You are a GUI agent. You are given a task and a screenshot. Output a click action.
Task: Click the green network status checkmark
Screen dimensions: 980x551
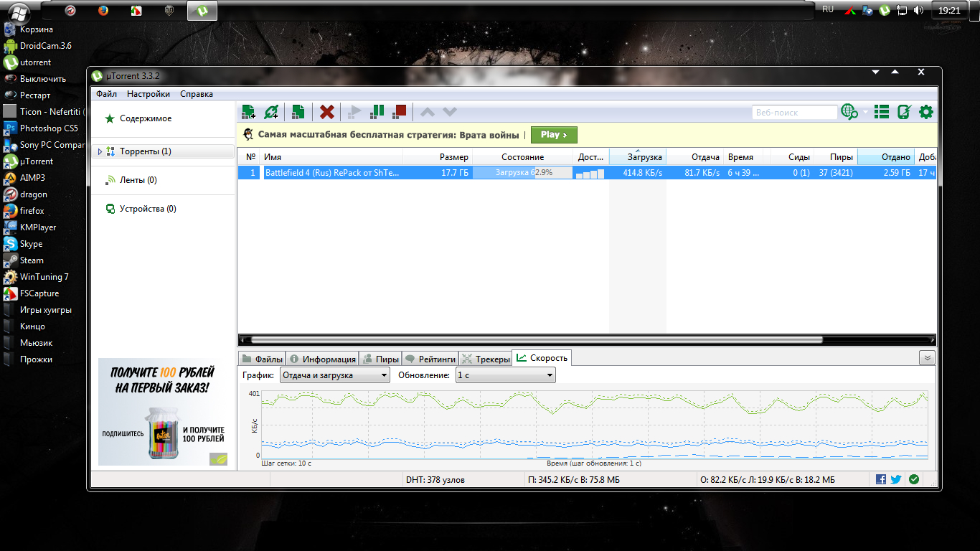(914, 479)
